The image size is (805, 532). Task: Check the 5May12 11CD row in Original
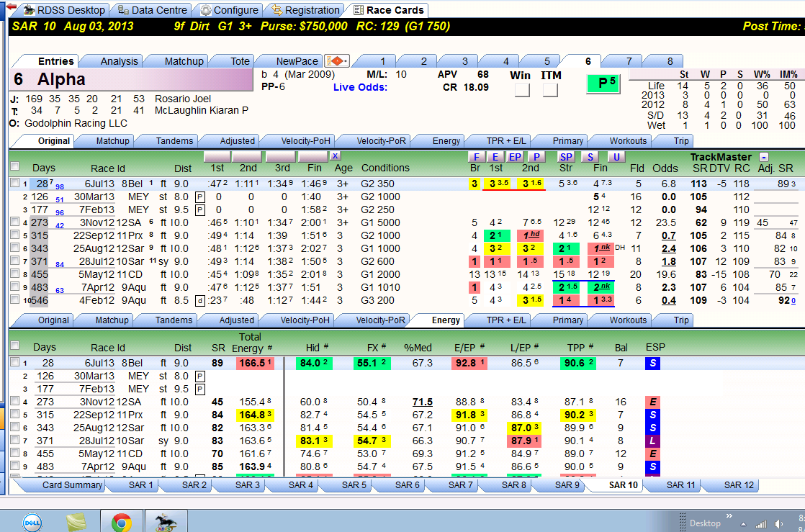(15, 274)
